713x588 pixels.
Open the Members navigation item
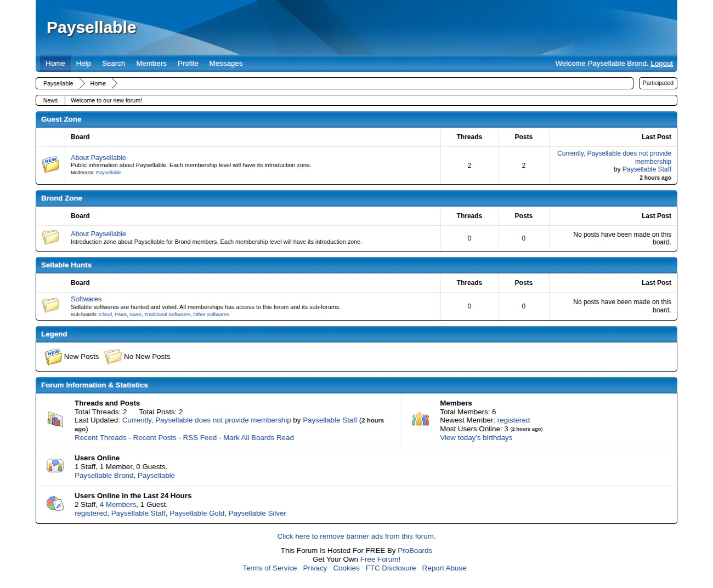click(151, 64)
